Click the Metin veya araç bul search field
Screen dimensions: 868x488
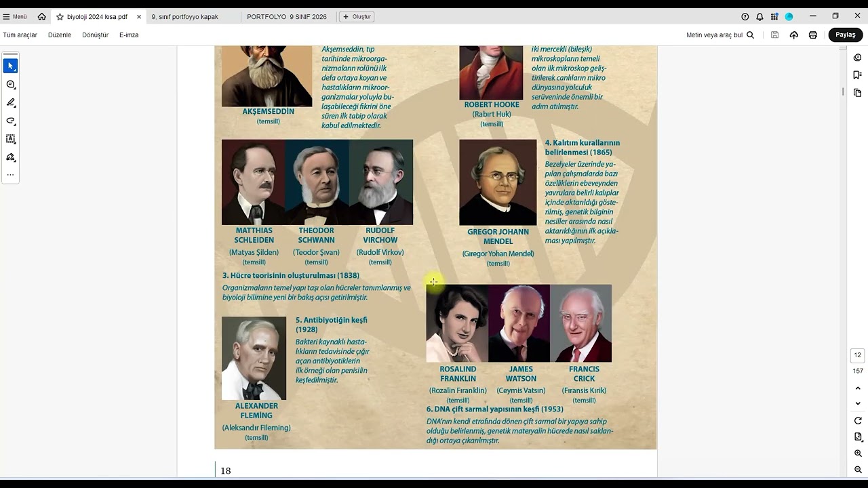714,35
